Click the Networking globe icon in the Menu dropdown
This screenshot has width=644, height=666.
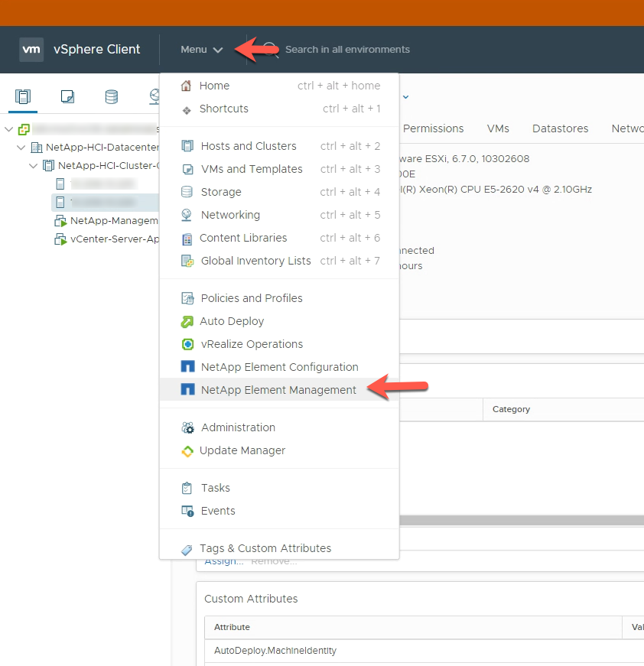[187, 215]
